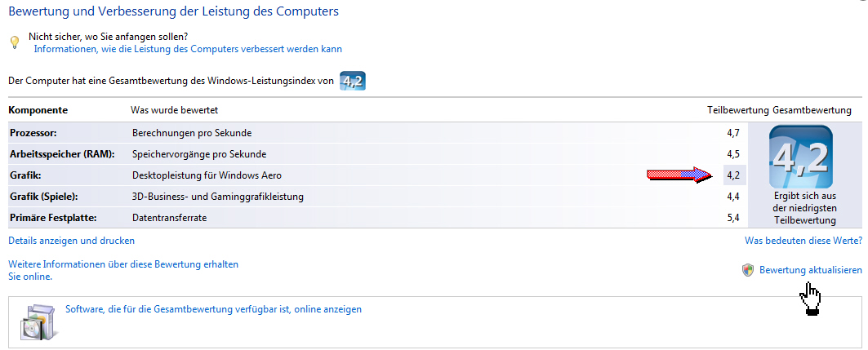Open Was bedeuten diese Werte? link
Viewport: 868px width, 350px height.
(x=803, y=241)
